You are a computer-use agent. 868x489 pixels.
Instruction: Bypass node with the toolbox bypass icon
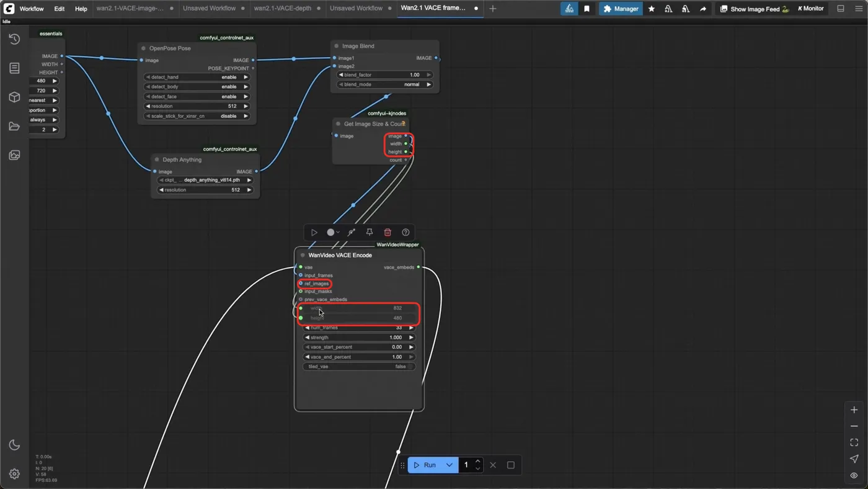352,232
